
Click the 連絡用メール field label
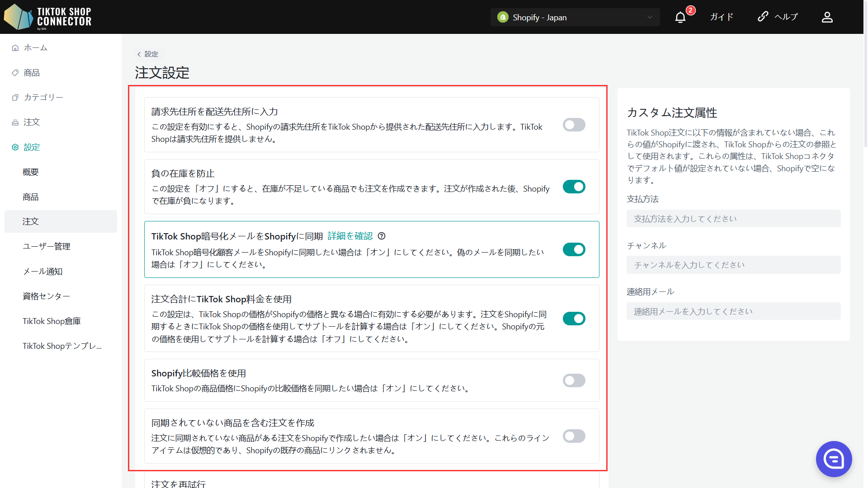[x=650, y=292]
